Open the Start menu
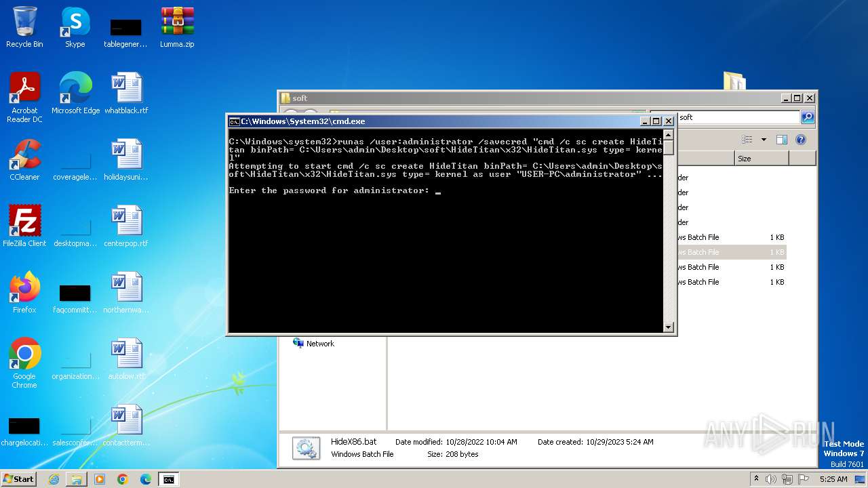The image size is (868, 488). (19, 479)
